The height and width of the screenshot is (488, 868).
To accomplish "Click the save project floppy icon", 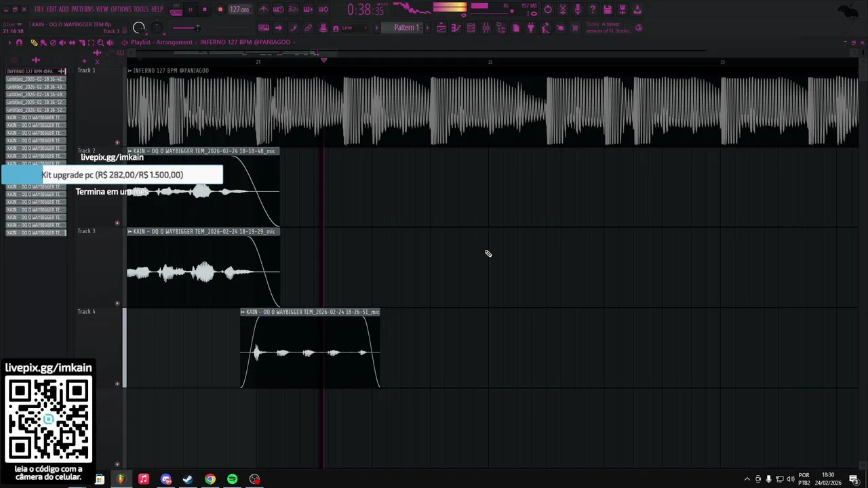I will pyautogui.click(x=608, y=9).
